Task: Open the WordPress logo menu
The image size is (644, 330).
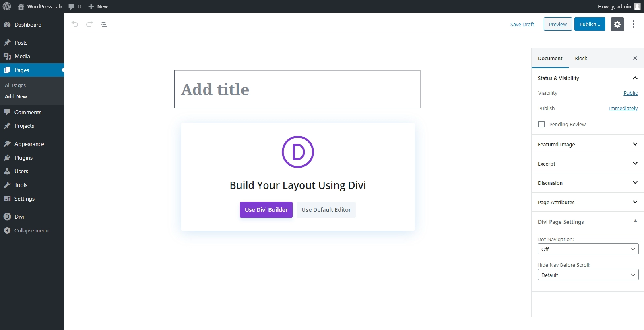Action: point(7,6)
